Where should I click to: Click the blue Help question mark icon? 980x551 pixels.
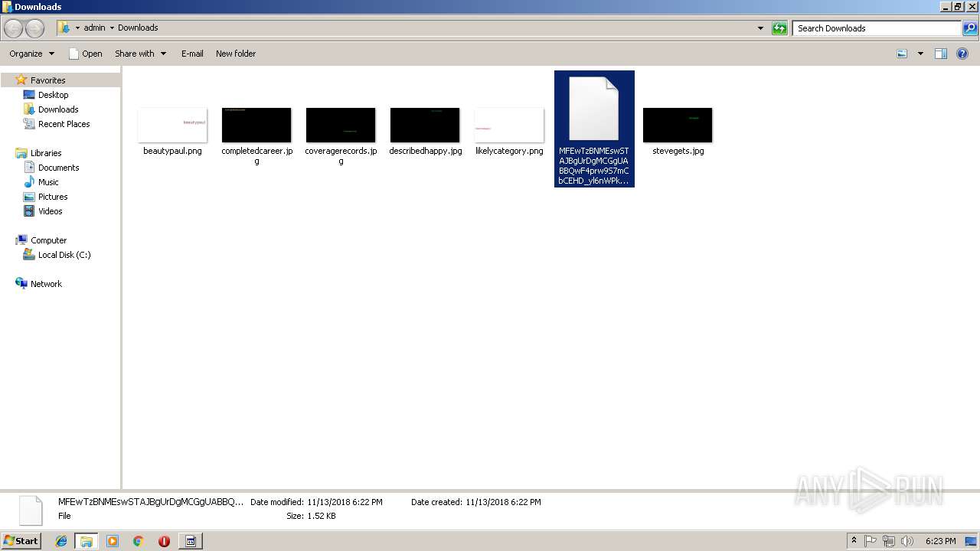coord(963,54)
